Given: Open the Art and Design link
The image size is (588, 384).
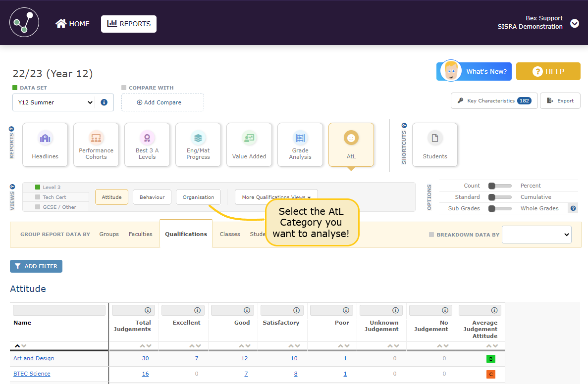Looking at the screenshot, I should (x=34, y=358).
